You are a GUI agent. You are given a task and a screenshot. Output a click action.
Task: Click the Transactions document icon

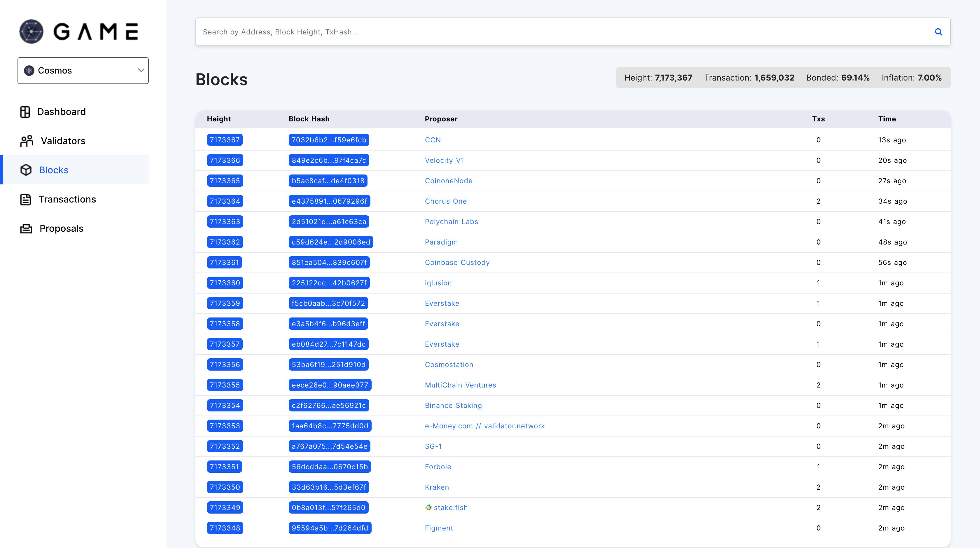25,199
